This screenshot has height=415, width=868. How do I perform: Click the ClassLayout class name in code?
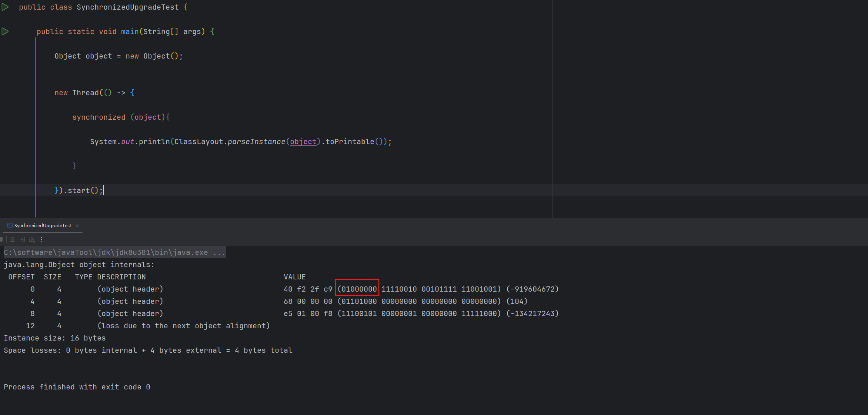198,142
